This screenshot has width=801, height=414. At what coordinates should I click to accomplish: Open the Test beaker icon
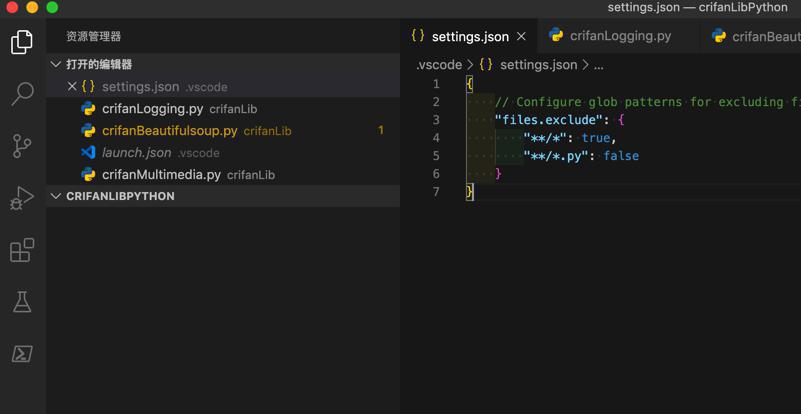click(22, 302)
